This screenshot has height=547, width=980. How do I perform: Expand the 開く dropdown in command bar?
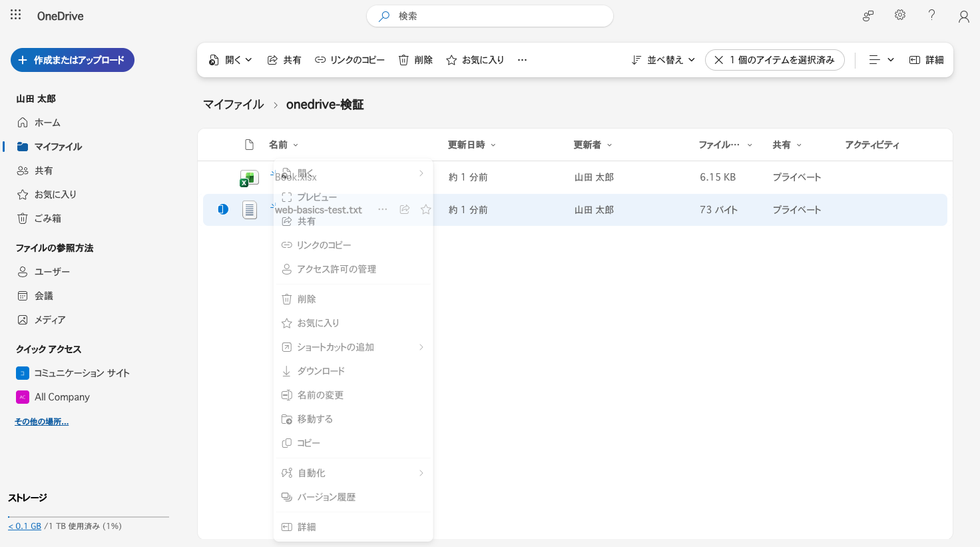(x=230, y=60)
